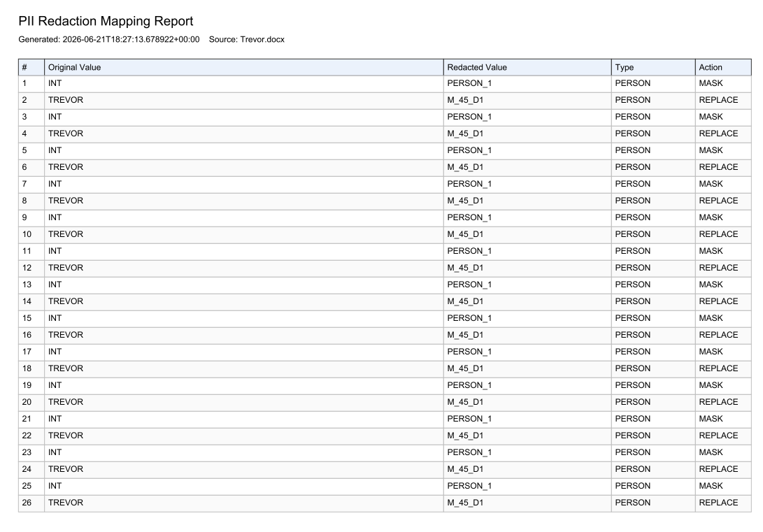Click the PII Redaction Mapping Report title
The width and height of the screenshot is (763, 532).
[x=106, y=21]
